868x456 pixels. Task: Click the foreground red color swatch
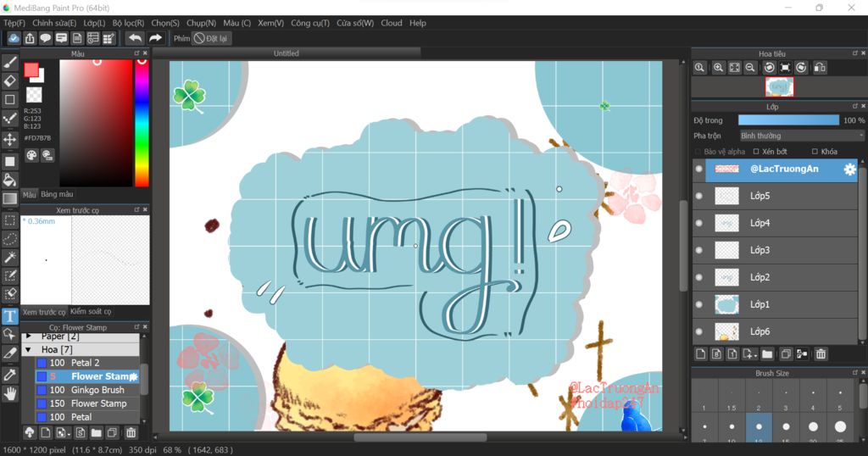click(x=31, y=70)
